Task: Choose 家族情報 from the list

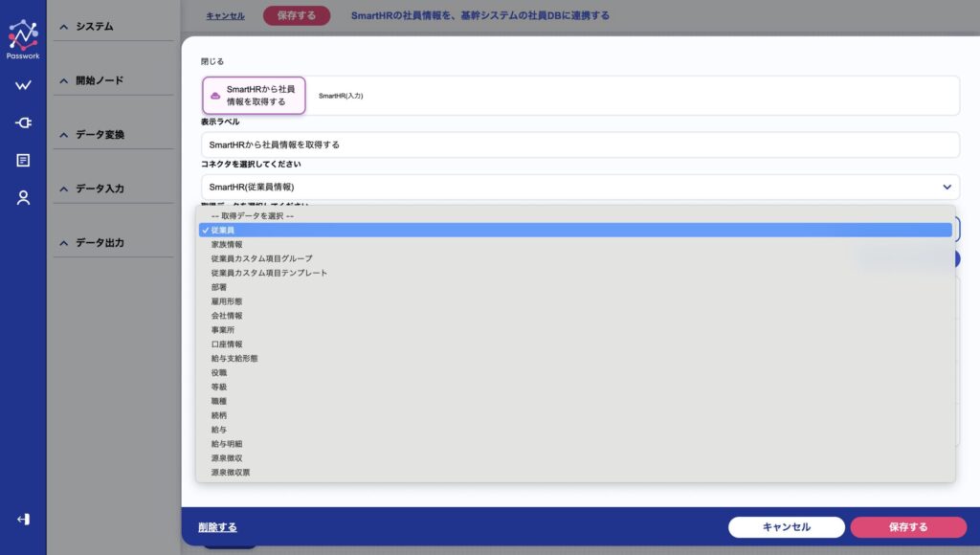Action: (575, 244)
